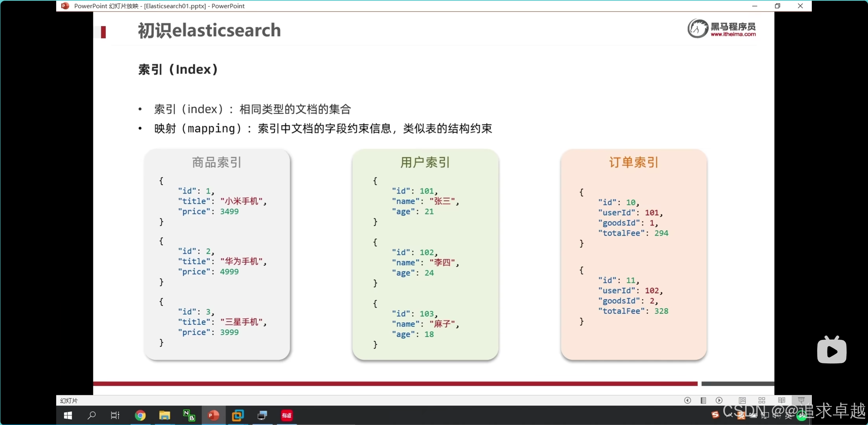Expand the hidden system tray icons chevron
Screen dimensions: 868x425
coord(729,415)
